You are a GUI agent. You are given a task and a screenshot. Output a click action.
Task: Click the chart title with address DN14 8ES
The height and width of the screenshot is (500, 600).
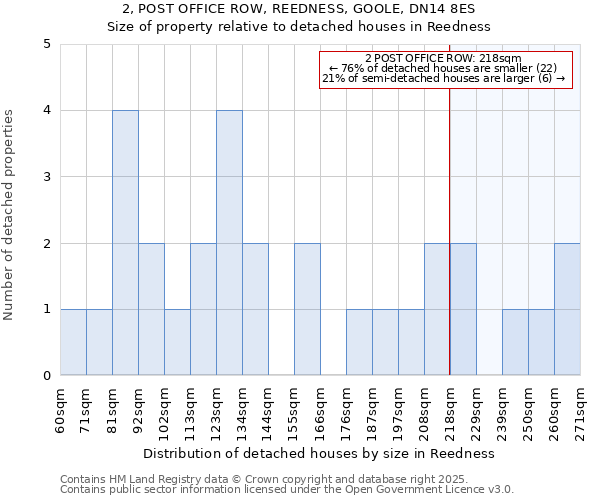point(300,10)
